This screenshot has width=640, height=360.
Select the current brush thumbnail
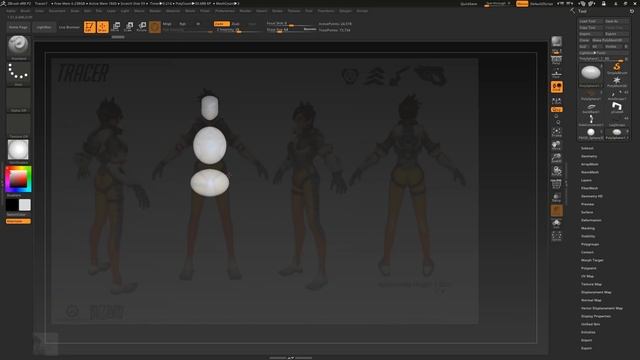18,45
